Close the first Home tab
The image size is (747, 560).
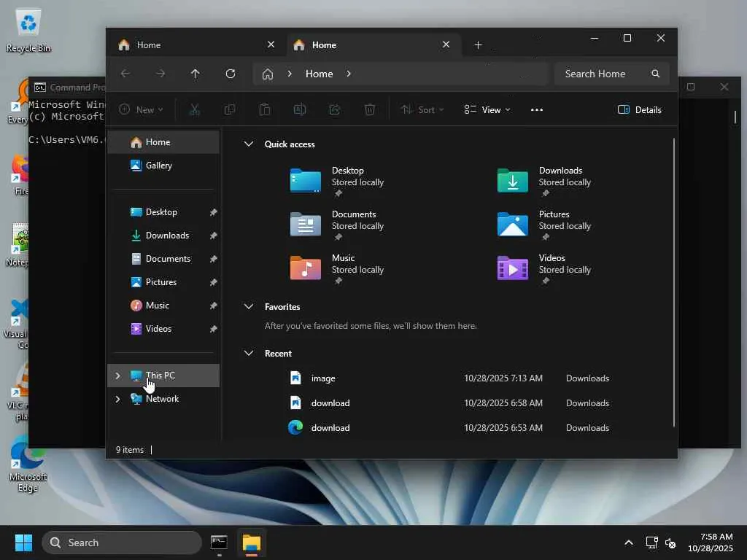point(271,44)
